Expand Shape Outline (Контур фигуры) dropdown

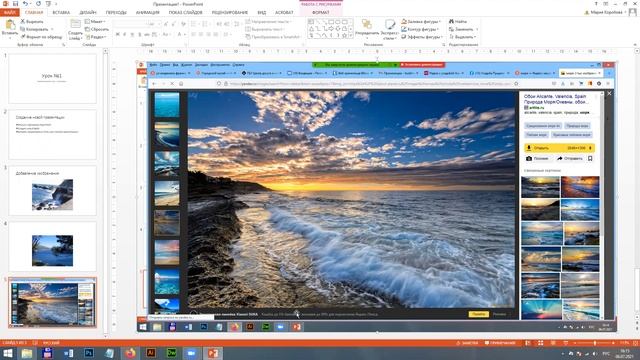tap(420, 29)
